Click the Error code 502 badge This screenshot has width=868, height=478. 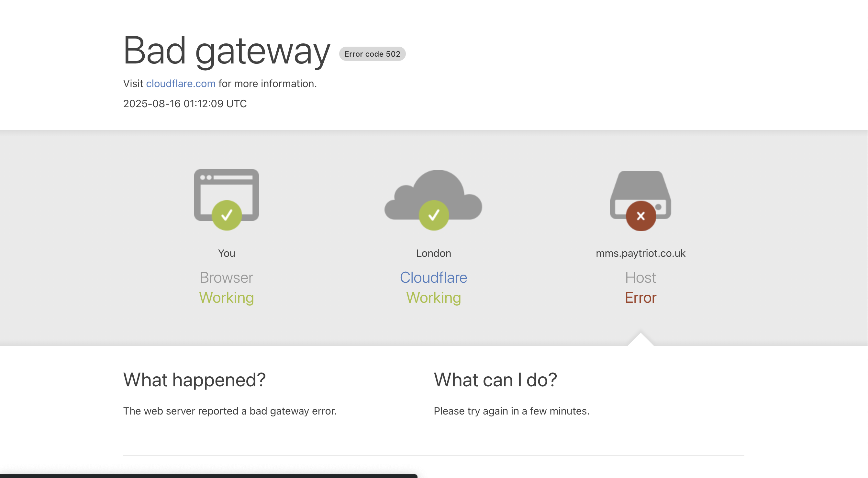tap(372, 54)
